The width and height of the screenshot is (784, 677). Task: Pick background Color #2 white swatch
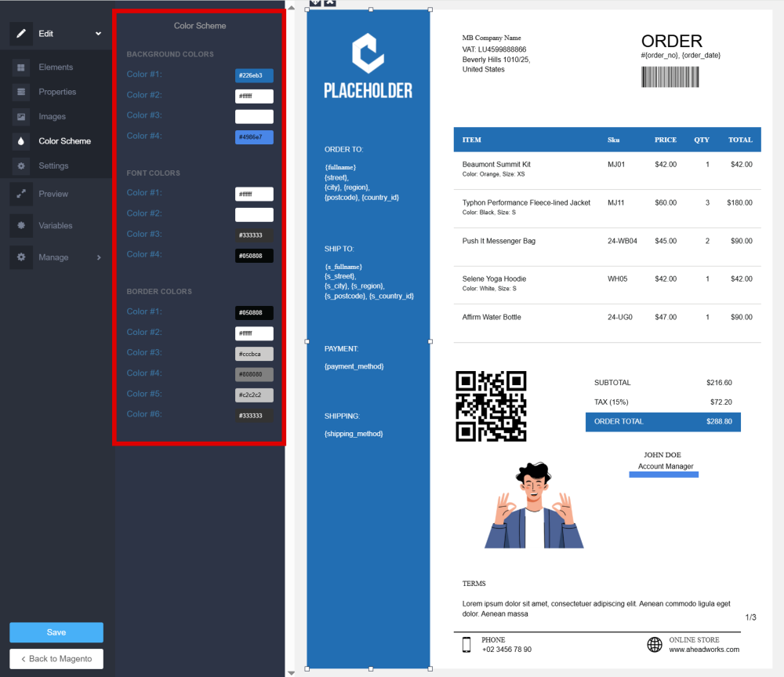(x=254, y=96)
